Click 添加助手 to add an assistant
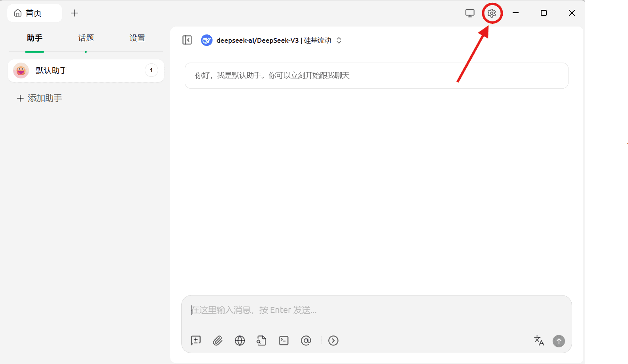Viewport: 628px width, 364px height. point(40,98)
